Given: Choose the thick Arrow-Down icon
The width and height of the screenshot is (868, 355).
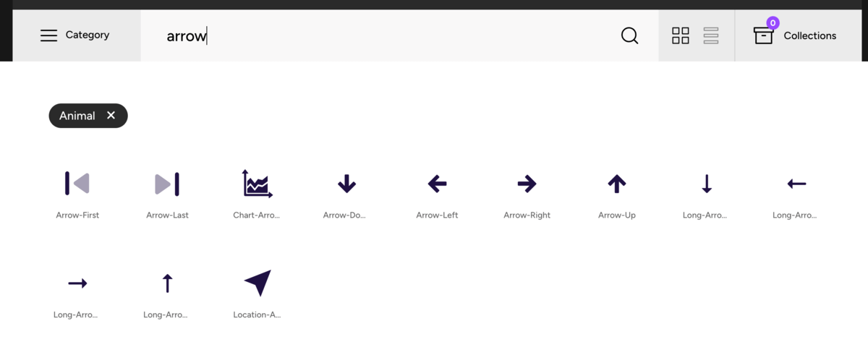Looking at the screenshot, I should point(346,184).
